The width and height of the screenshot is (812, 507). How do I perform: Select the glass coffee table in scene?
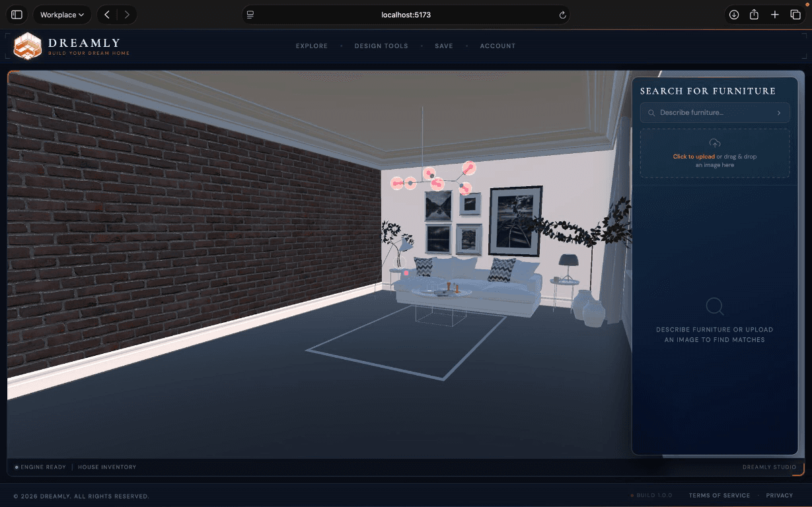(441, 304)
